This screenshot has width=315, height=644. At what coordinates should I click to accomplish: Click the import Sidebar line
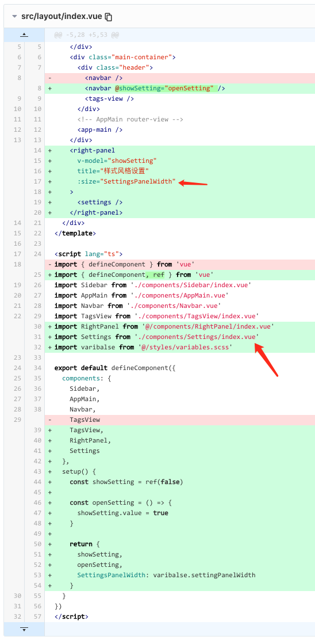[x=180, y=285]
